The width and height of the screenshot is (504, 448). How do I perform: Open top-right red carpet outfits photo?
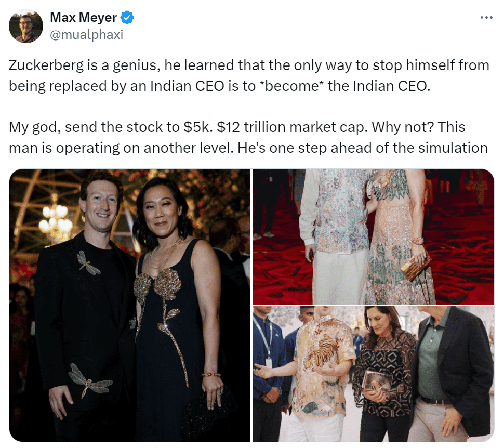pyautogui.click(x=373, y=236)
